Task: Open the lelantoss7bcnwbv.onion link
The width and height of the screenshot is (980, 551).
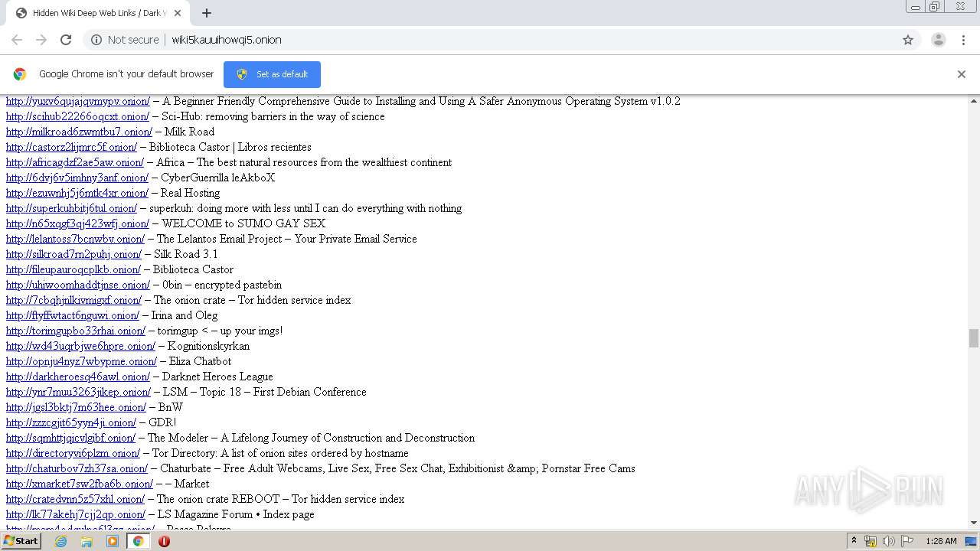Action: pos(75,239)
